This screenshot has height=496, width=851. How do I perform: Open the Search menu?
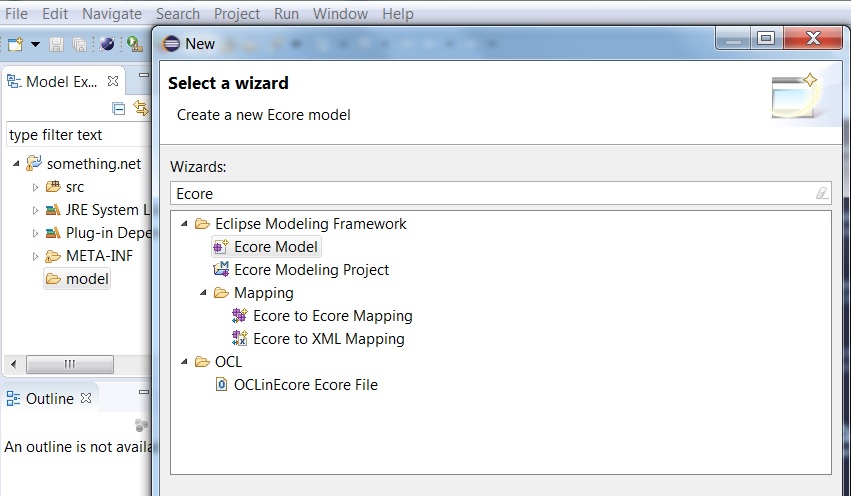[178, 14]
